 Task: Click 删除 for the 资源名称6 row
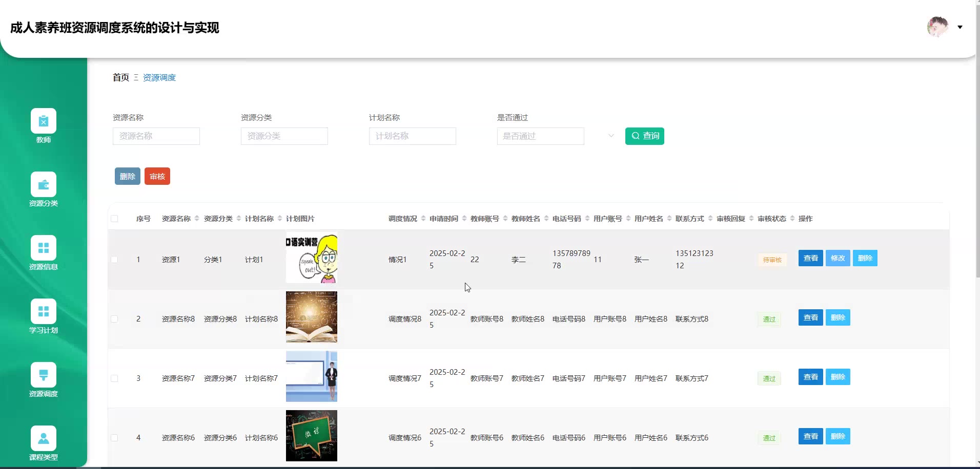(838, 436)
